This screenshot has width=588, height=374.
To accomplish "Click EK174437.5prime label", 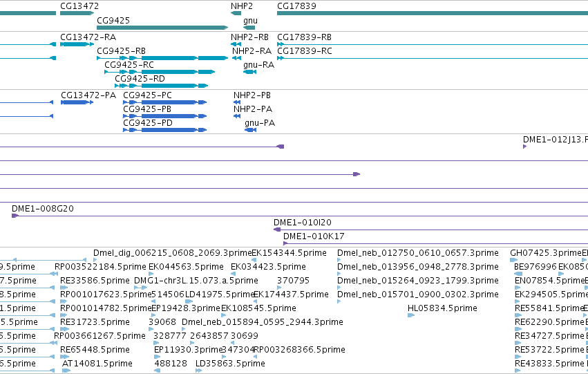I will (291, 294).
